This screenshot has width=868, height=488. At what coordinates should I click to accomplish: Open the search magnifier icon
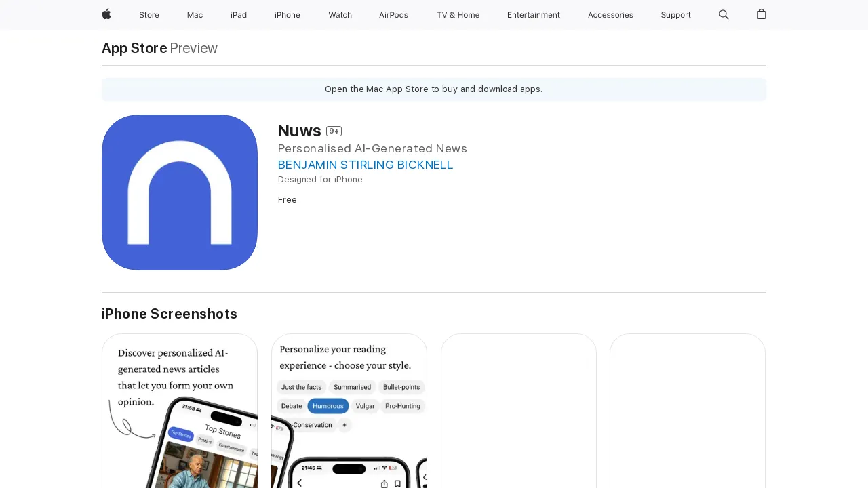724,14
